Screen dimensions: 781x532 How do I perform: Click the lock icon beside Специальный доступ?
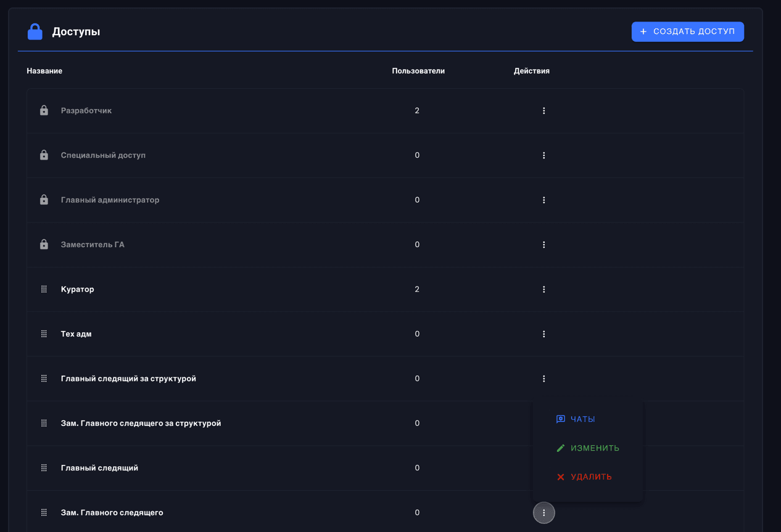point(44,155)
